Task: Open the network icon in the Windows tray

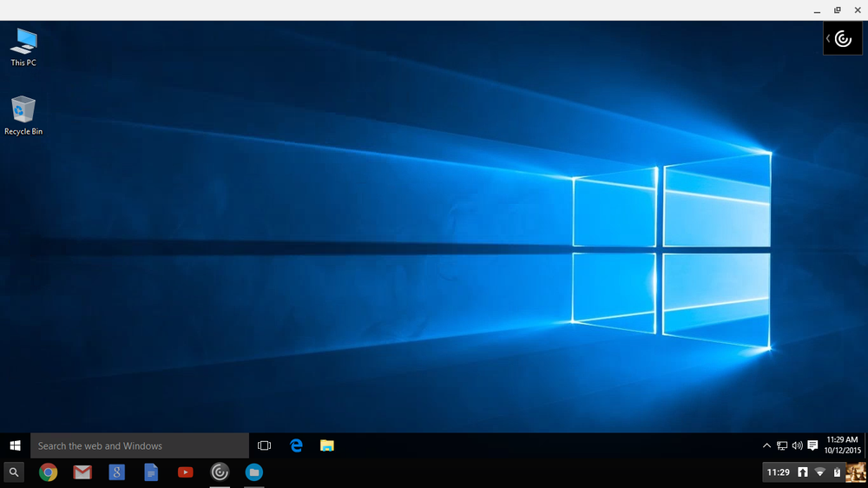Action: tap(782, 445)
